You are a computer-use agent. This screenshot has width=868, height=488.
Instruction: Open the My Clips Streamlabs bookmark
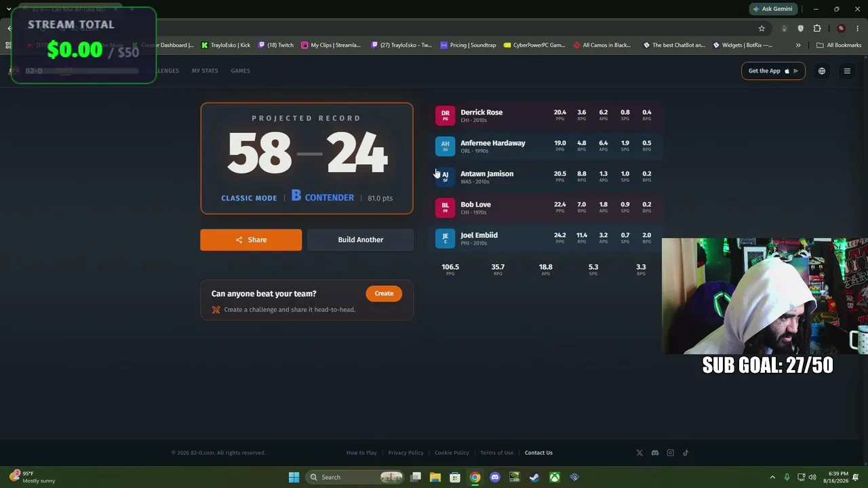point(331,45)
